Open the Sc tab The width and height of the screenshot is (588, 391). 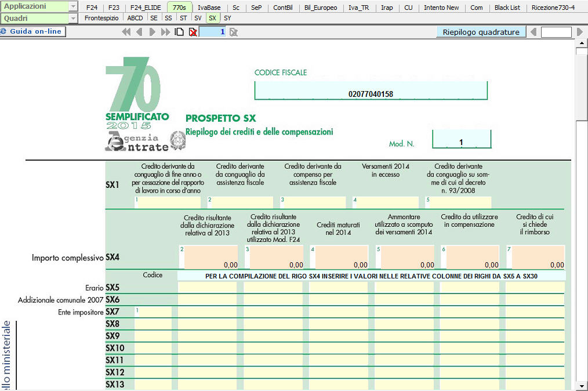click(x=236, y=8)
